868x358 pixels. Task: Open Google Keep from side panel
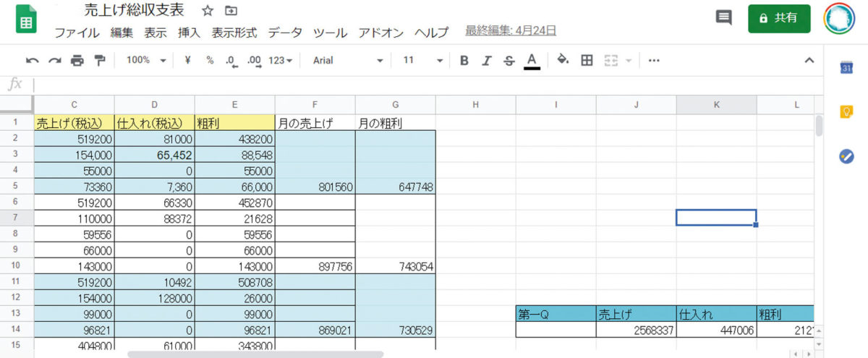click(846, 112)
